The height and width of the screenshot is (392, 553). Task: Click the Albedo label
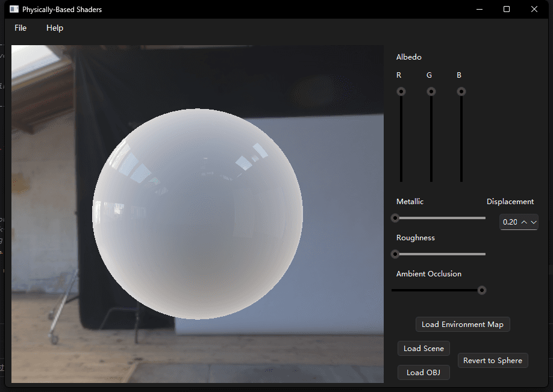coord(409,57)
